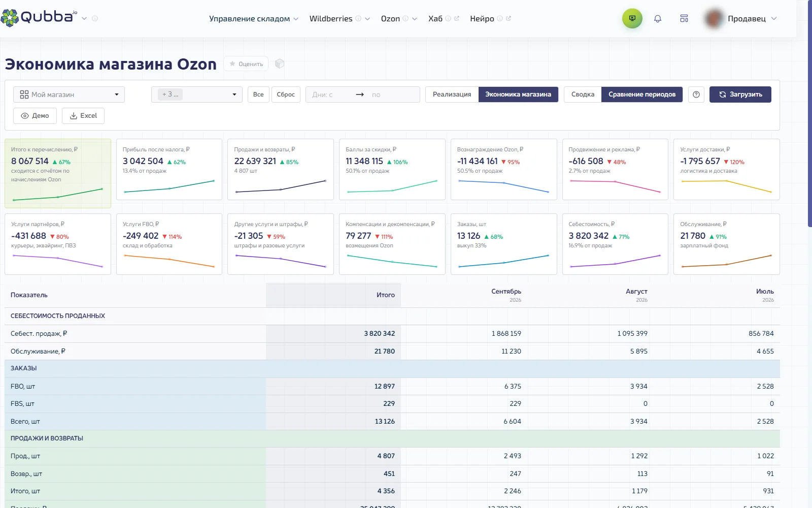Click the Все button
The height and width of the screenshot is (508, 812).
[x=258, y=94]
